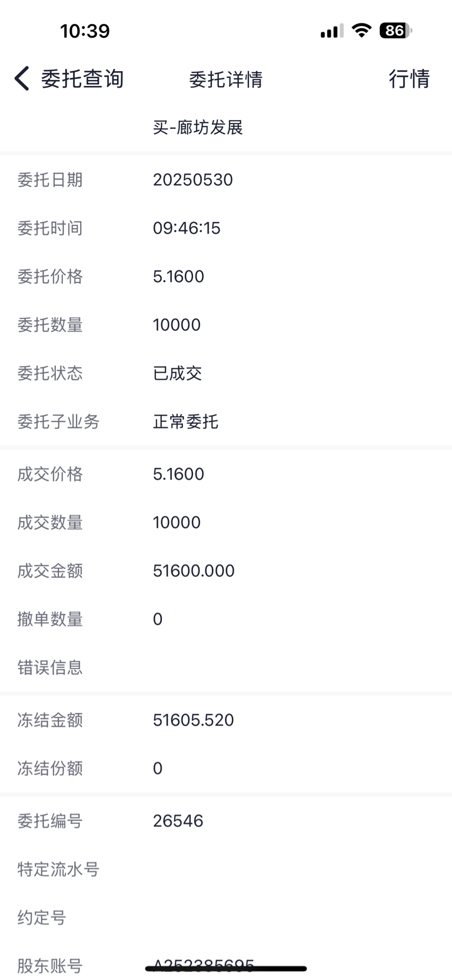This screenshot has height=980, width=452.
Task: Select the 委托数量 row
Action: coord(226,324)
